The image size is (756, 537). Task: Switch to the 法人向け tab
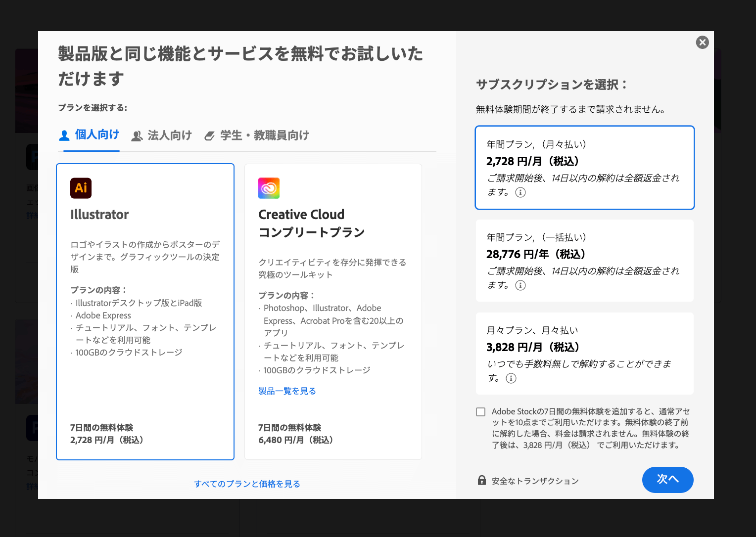[x=162, y=135]
